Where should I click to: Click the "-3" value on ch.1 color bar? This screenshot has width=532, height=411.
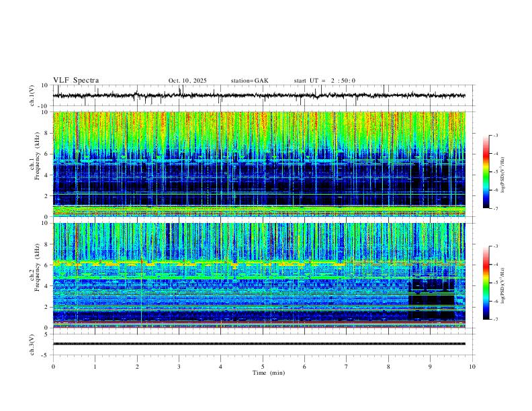click(x=495, y=135)
